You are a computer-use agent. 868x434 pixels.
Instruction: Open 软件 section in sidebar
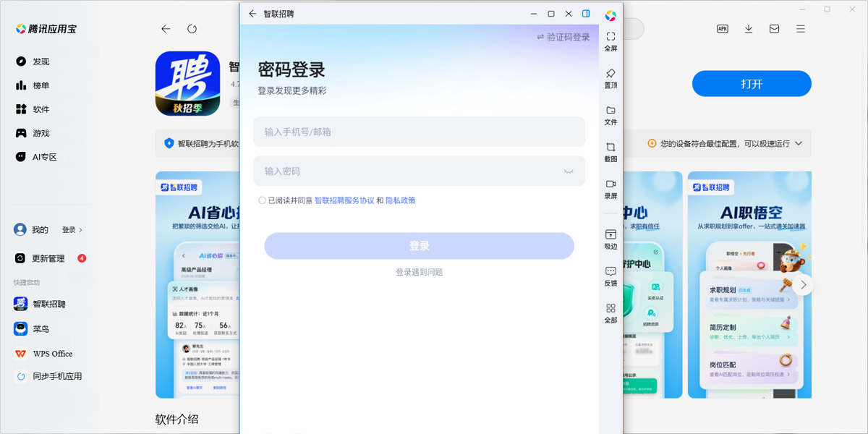(x=33, y=109)
